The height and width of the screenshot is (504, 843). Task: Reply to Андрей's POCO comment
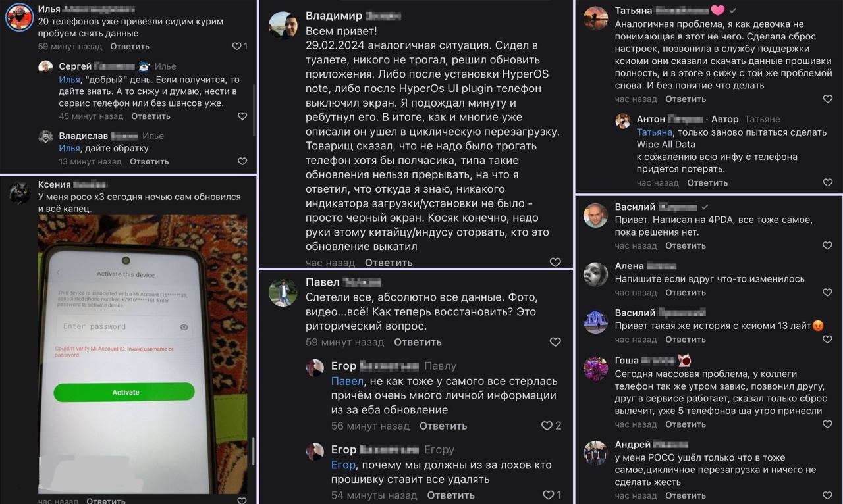(685, 495)
